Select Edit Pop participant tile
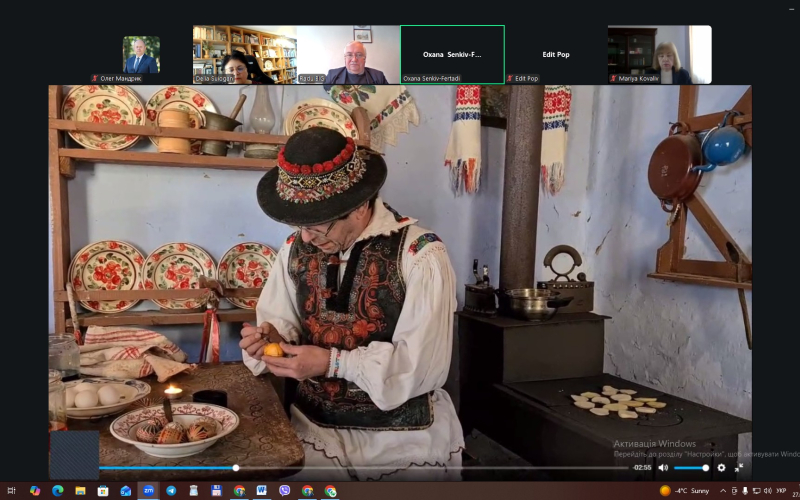The height and width of the screenshot is (500, 800). click(x=555, y=54)
